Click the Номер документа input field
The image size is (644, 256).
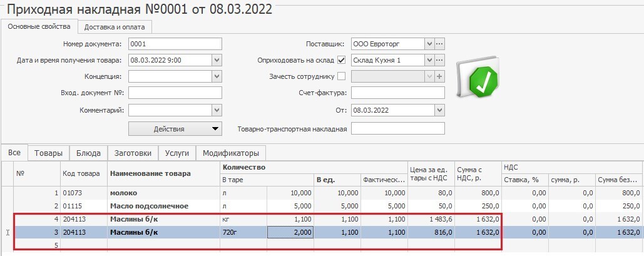pyautogui.click(x=175, y=44)
